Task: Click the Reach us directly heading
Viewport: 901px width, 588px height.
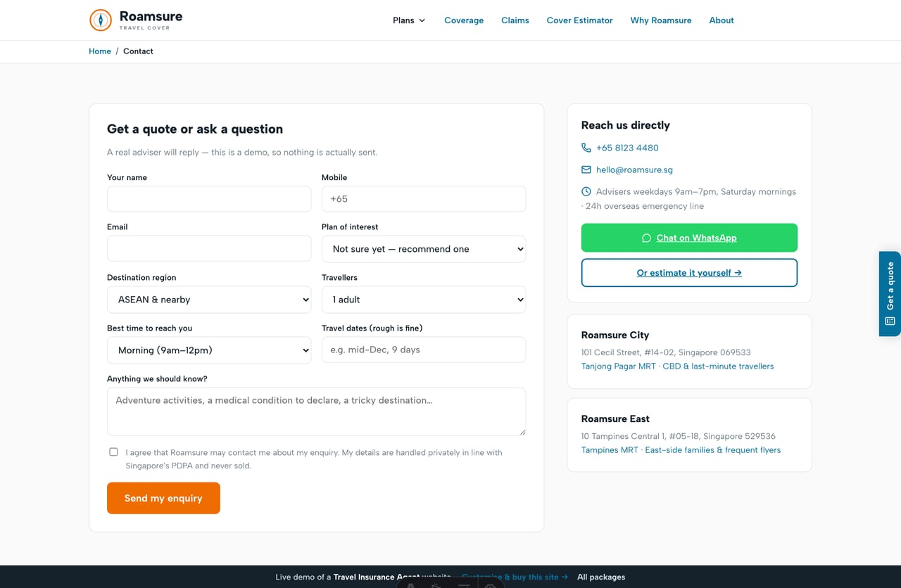Action: pos(625,125)
